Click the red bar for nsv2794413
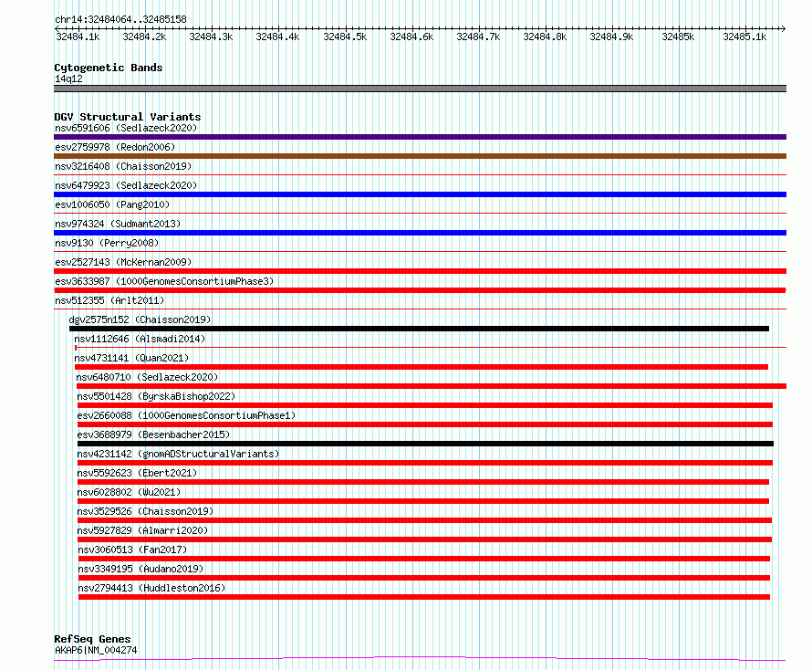 [424, 597]
